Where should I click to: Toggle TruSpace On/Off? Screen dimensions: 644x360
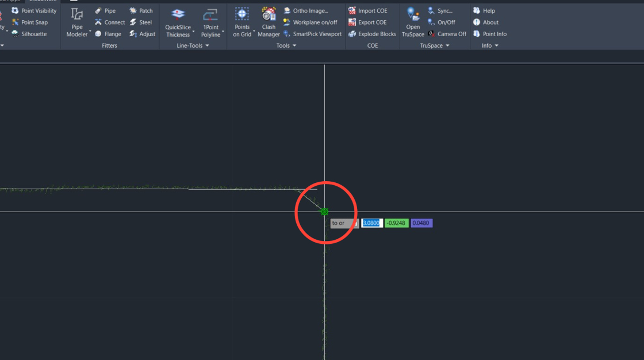pos(441,22)
